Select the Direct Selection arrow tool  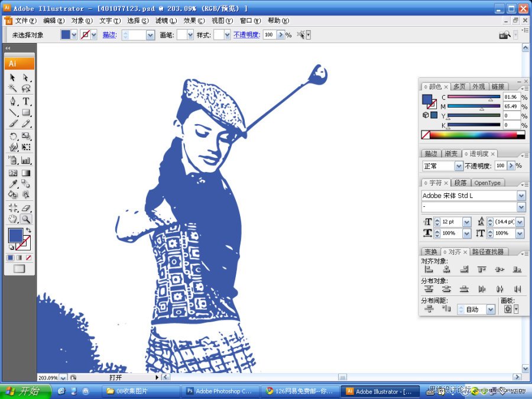[x=24, y=77]
